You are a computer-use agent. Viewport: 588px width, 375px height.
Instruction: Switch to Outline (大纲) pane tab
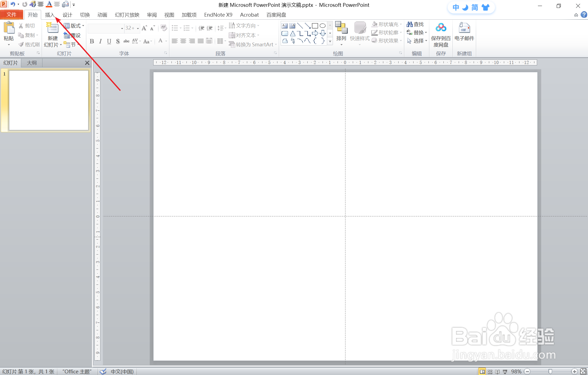pyautogui.click(x=32, y=63)
